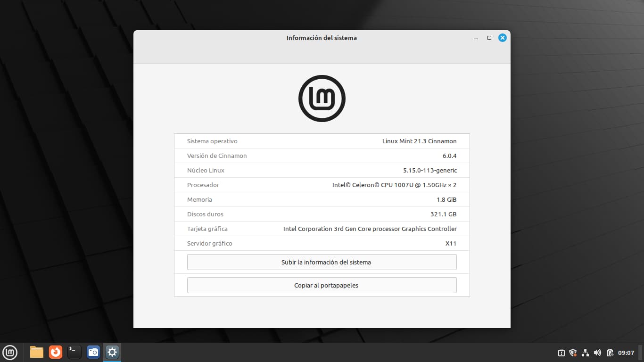The width and height of the screenshot is (644, 362).
Task: Select the System Settings gear taskbar item
Action: (112, 352)
